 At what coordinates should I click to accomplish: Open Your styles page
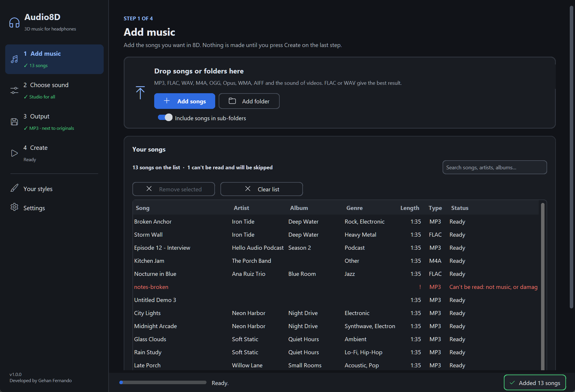click(x=54, y=189)
